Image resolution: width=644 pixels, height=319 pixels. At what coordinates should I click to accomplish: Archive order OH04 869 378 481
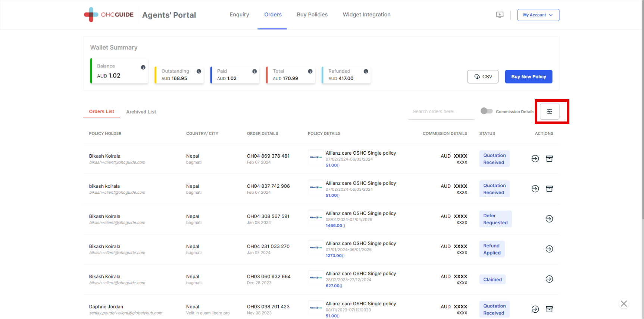click(549, 159)
